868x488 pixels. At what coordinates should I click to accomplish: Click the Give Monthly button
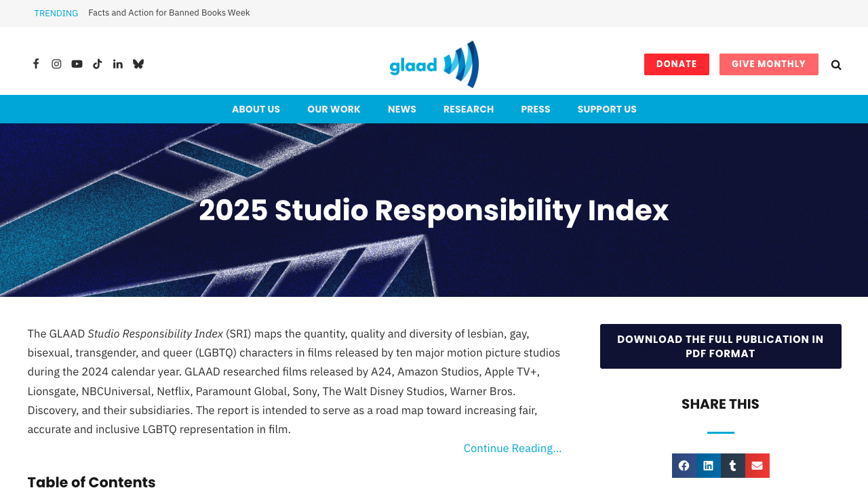(769, 64)
